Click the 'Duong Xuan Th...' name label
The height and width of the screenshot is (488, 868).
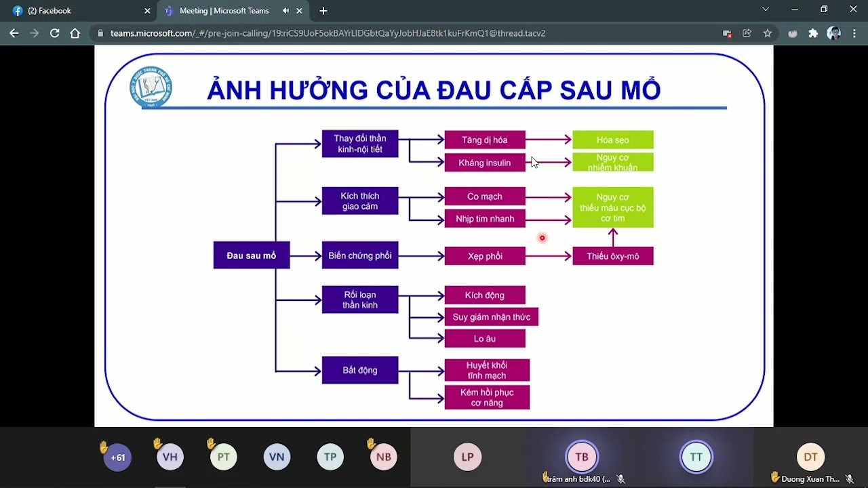(810, 479)
